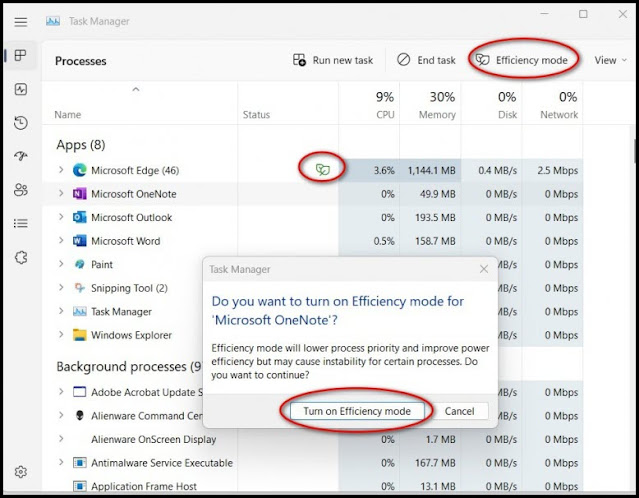Click Edge memory value 1,144.1 MB

(432, 170)
